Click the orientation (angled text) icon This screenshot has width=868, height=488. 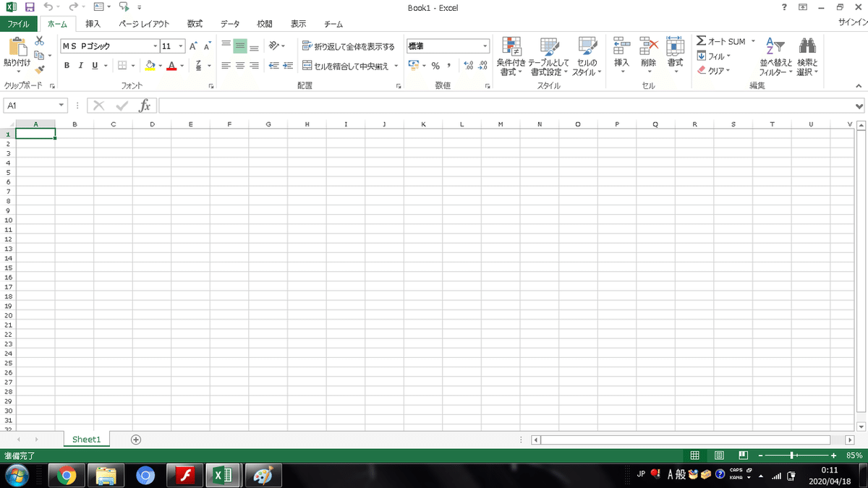click(x=274, y=46)
